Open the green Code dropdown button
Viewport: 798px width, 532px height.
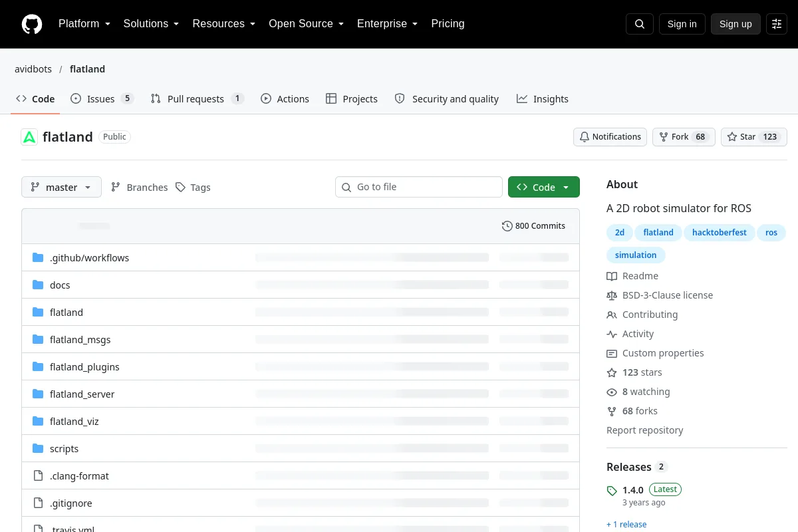coord(544,188)
